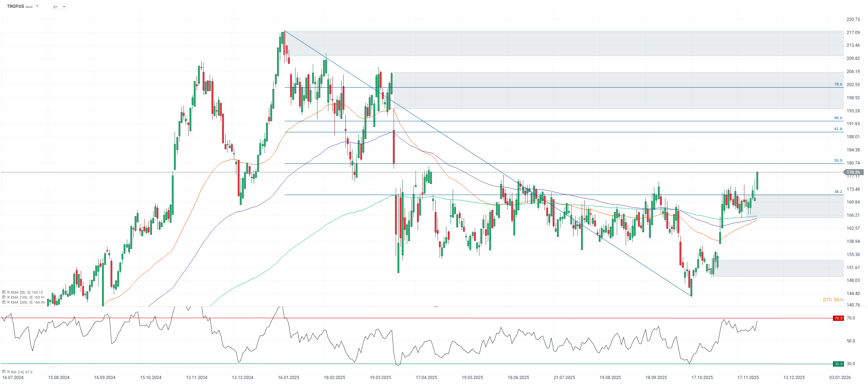Select the 78.6 Fibonacci level label

[838, 84]
